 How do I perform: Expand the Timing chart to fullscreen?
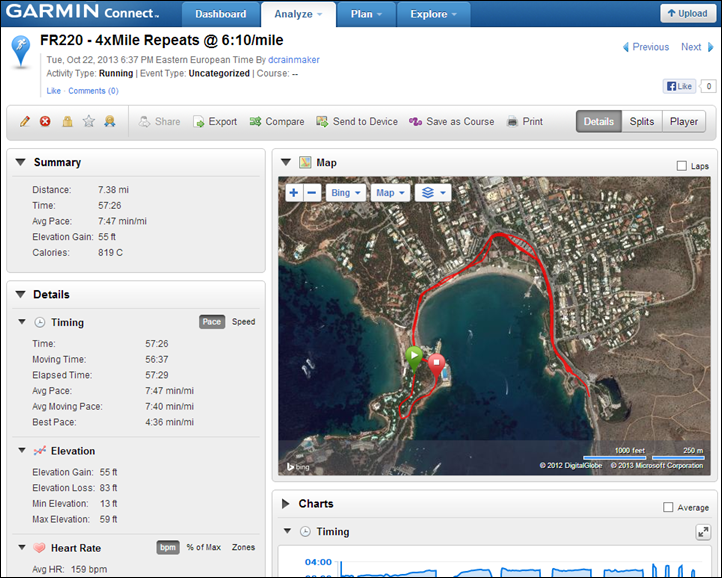click(x=702, y=533)
